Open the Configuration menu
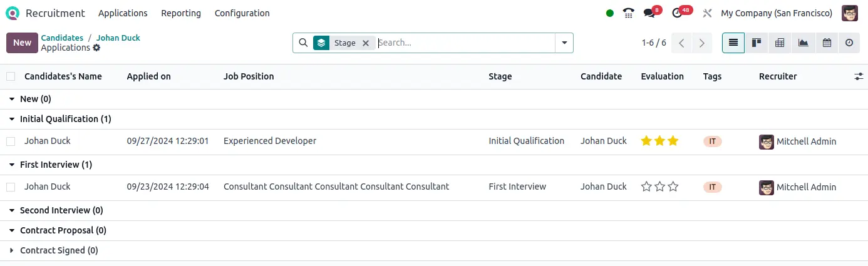This screenshot has width=868, height=266. coord(242,13)
